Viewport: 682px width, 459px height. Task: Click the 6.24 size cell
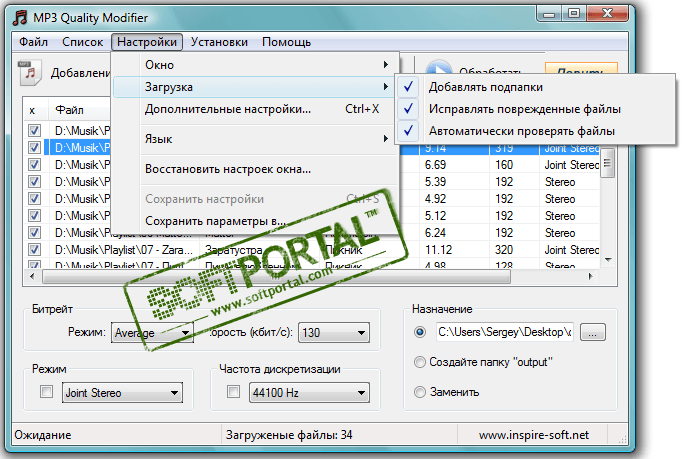click(435, 233)
